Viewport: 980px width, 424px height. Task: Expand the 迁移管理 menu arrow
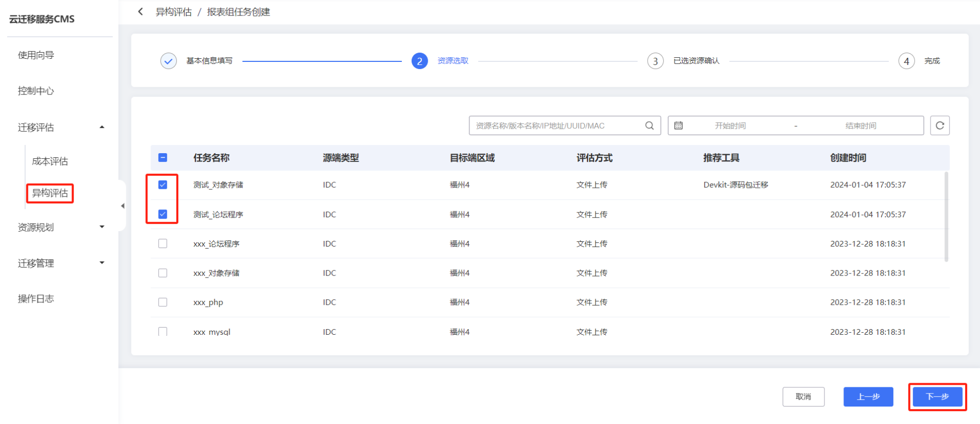pyautogui.click(x=102, y=263)
